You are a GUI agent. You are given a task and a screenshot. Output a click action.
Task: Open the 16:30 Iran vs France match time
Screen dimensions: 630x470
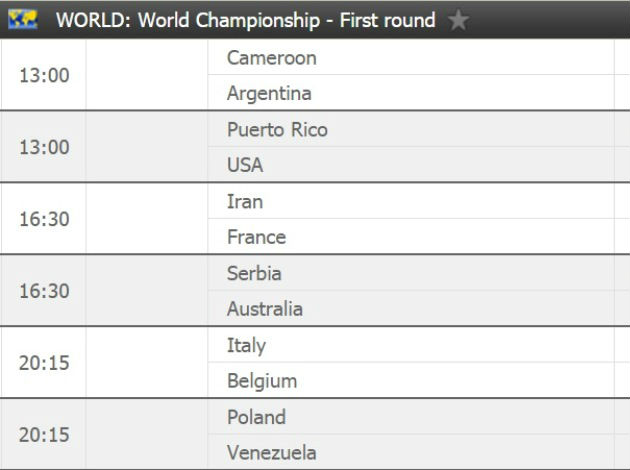pos(44,220)
